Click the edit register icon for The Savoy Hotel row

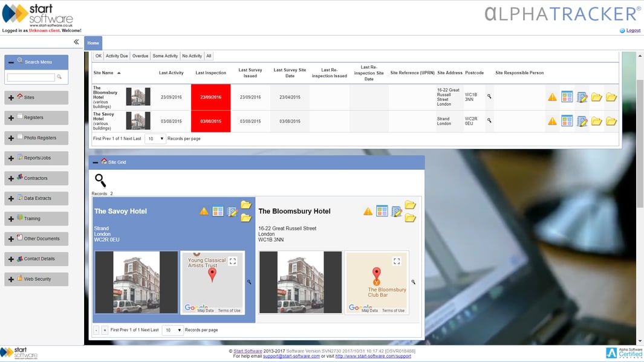(581, 121)
